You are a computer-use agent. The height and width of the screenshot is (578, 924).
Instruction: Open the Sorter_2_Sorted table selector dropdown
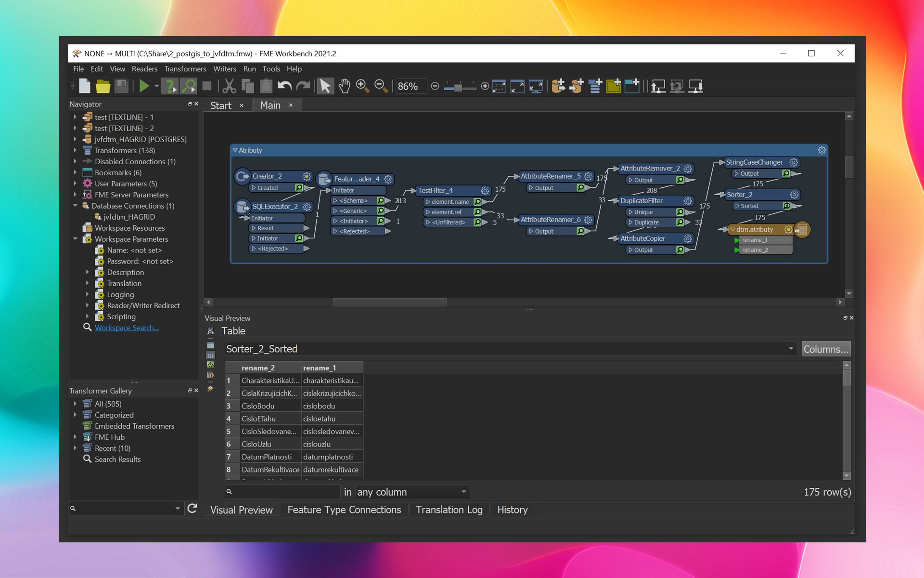click(x=791, y=348)
